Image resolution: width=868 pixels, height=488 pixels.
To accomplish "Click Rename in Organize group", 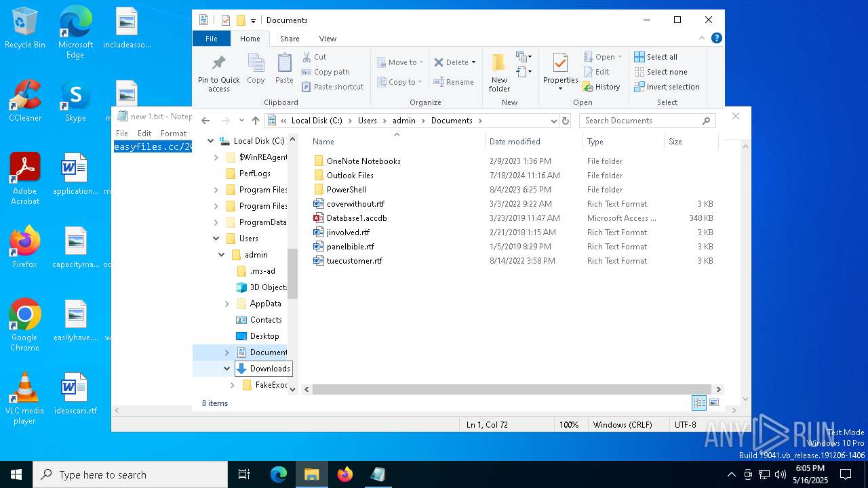I will (x=454, y=82).
